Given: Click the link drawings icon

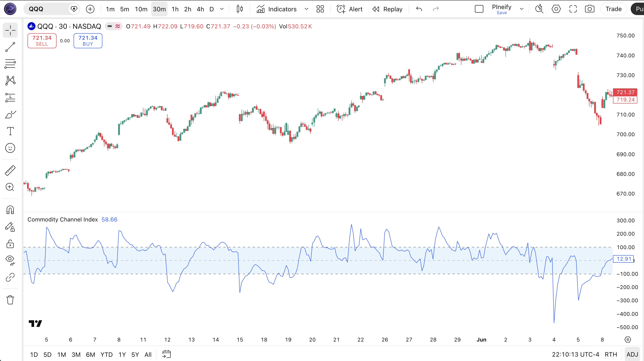Looking at the screenshot, I should pyautogui.click(x=10, y=277).
